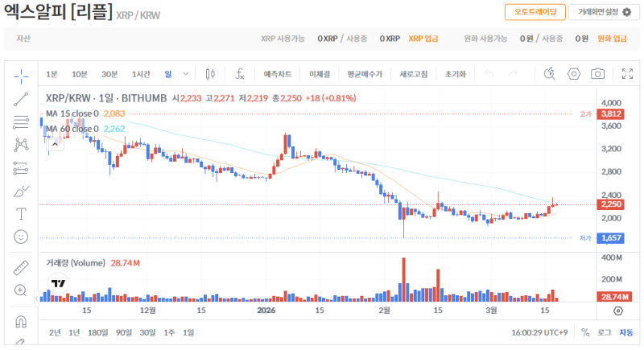The width and height of the screenshot is (644, 350).
Task: Collapse the left drawing toolbar handle
Action: coord(36,299)
